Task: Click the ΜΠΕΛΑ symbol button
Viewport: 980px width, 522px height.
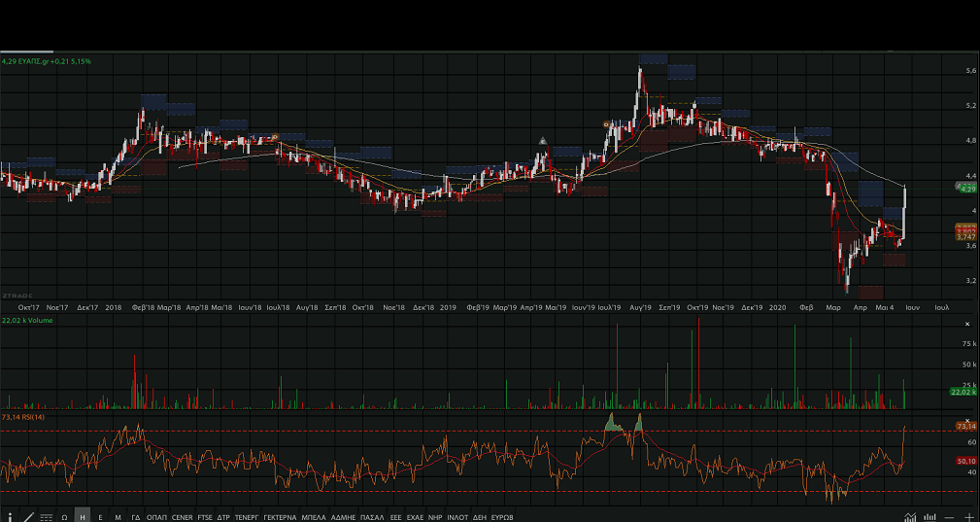Action: click(314, 517)
